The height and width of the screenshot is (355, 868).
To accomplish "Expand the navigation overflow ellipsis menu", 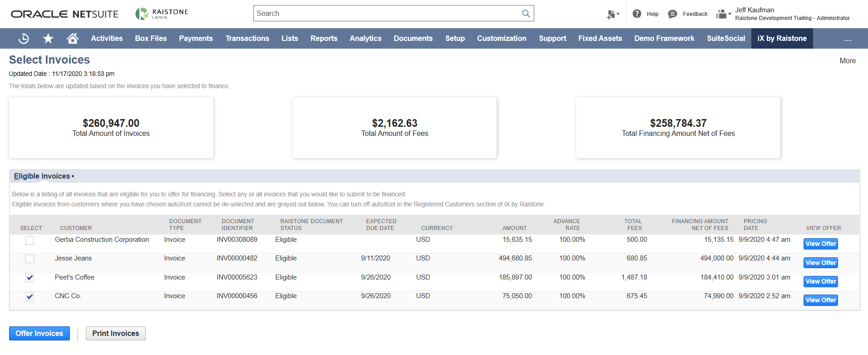I will [848, 39].
